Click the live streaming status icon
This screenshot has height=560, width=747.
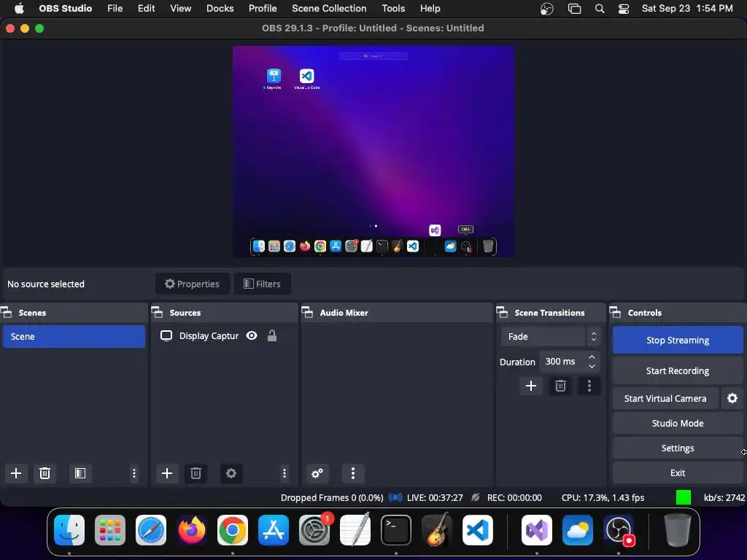[395, 497]
